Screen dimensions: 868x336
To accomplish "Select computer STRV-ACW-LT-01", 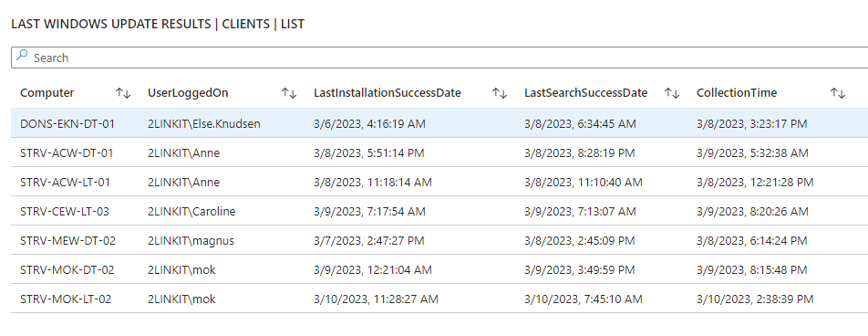I will click(66, 183).
